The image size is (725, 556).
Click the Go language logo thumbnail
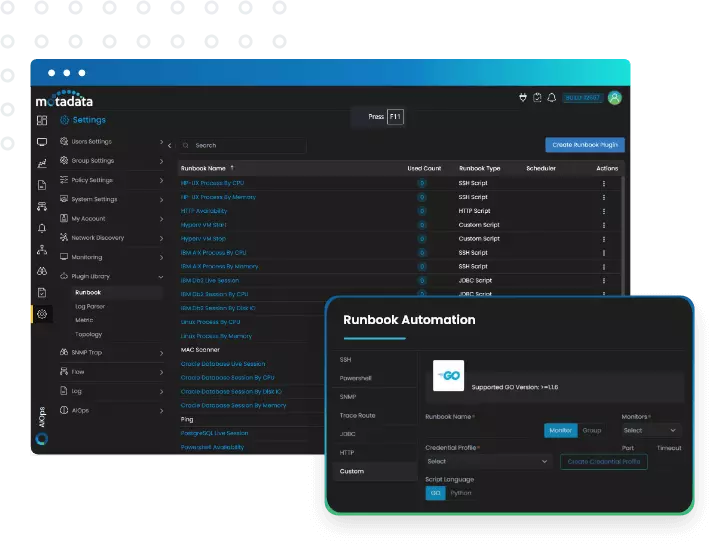[448, 376]
